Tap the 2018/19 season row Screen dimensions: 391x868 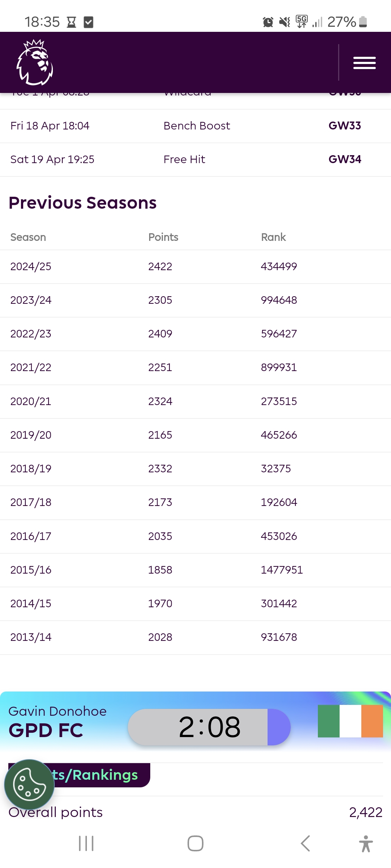tap(195, 469)
